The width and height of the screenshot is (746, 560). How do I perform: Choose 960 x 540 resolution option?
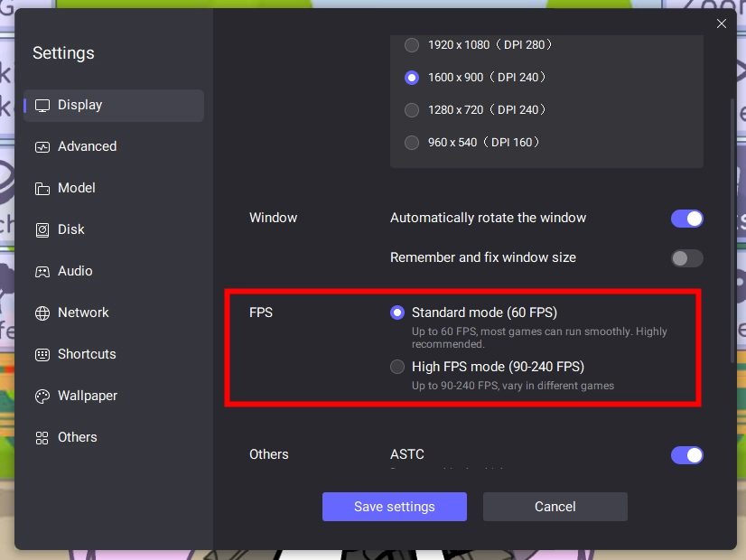[412, 143]
